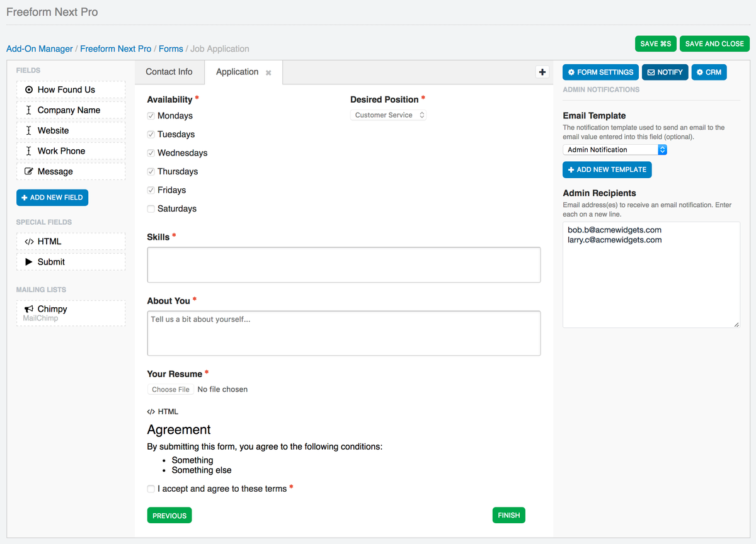Image resolution: width=756 pixels, height=544 pixels.
Task: Click the text cursor icon beside Work Phone
Action: pos(29,151)
